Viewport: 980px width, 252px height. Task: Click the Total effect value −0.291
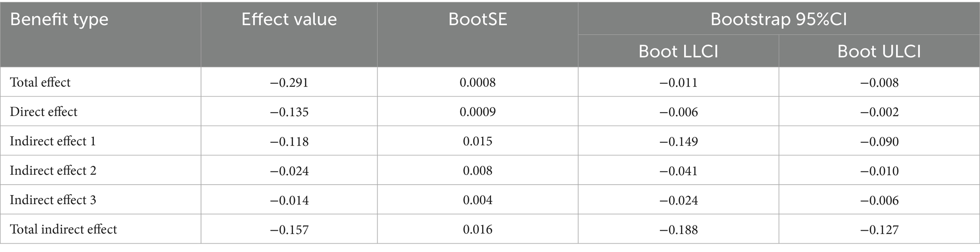[x=289, y=83]
